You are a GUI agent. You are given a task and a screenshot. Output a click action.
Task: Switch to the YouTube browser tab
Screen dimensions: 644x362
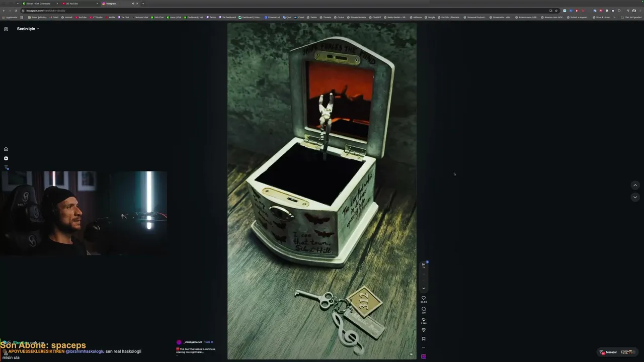click(x=80, y=4)
